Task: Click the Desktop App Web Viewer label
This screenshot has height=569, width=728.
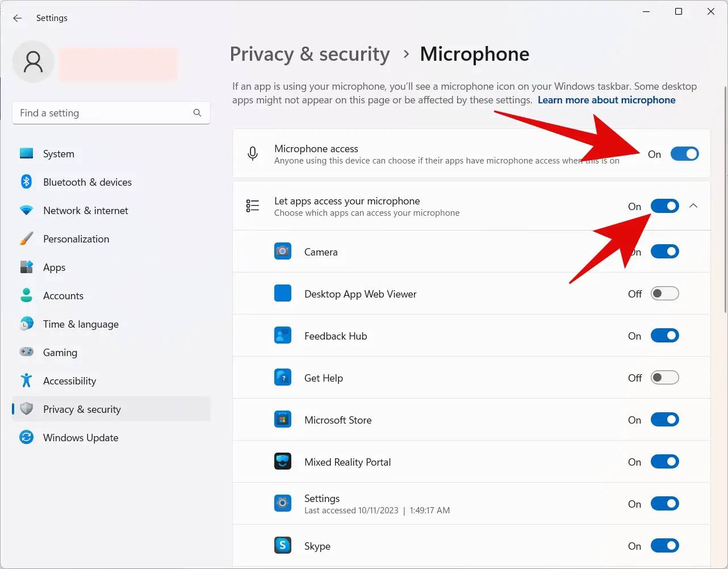Action: [361, 294]
